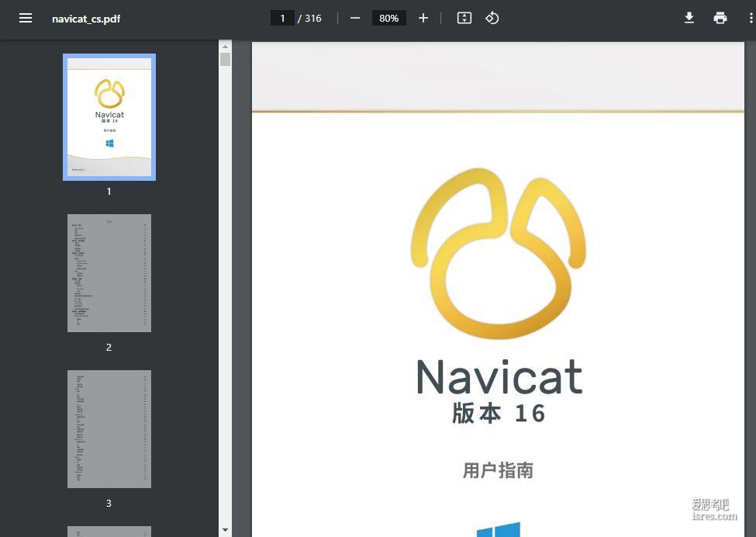Rotate the document counterclockwise
756x537 pixels.
[492, 19]
